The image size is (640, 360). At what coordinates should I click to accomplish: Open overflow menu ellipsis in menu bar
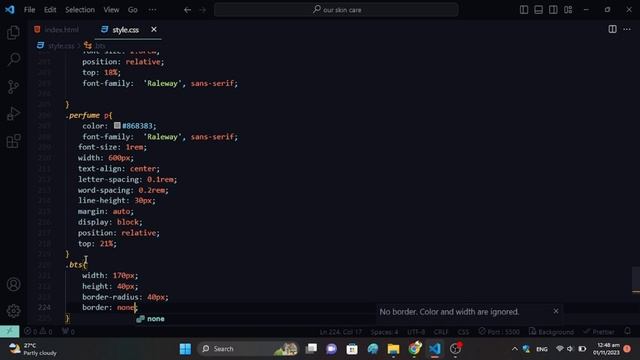pos(152,10)
